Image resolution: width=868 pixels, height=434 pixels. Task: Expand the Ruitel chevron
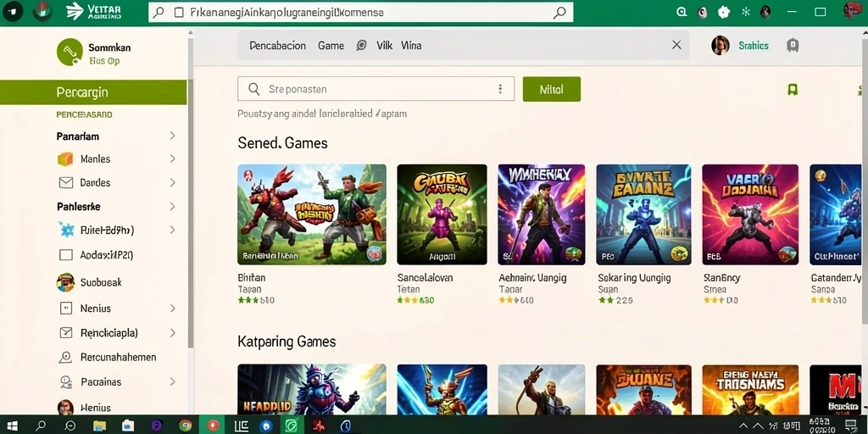[x=172, y=230]
